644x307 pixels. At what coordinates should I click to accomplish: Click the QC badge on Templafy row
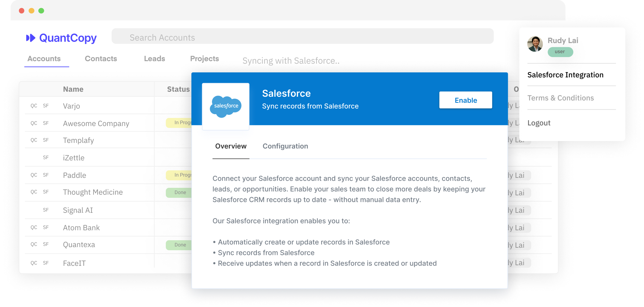(x=34, y=140)
